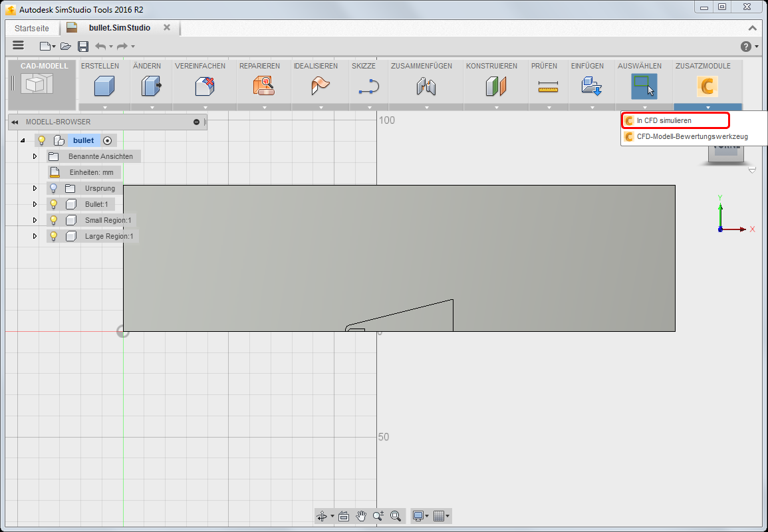
Task: Open display settings dropdown
Action: pos(427,516)
